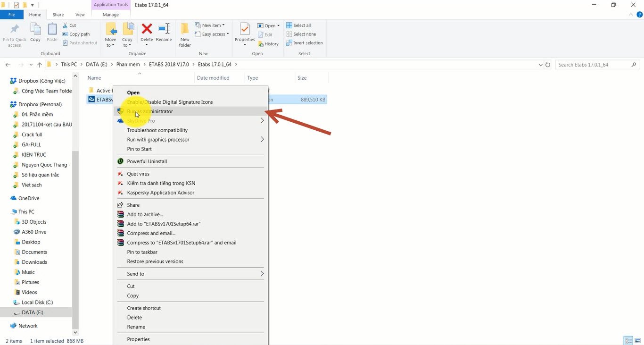Click Paste shortcut in the ribbon
The width and height of the screenshot is (644, 345).
[80, 43]
